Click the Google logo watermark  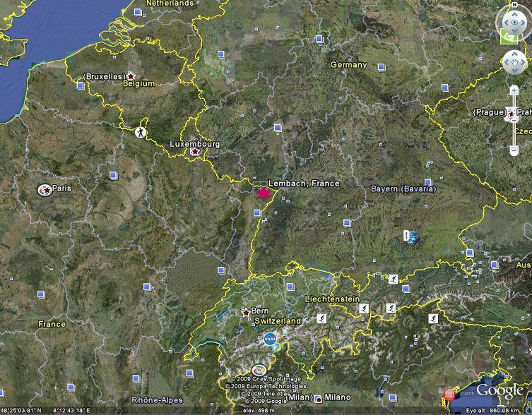[499, 390]
